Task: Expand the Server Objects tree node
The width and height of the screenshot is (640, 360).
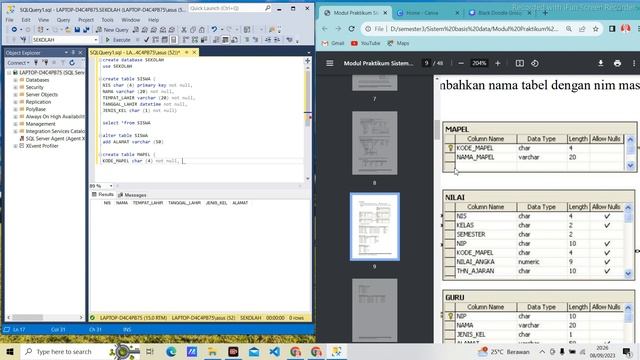Action: point(15,95)
